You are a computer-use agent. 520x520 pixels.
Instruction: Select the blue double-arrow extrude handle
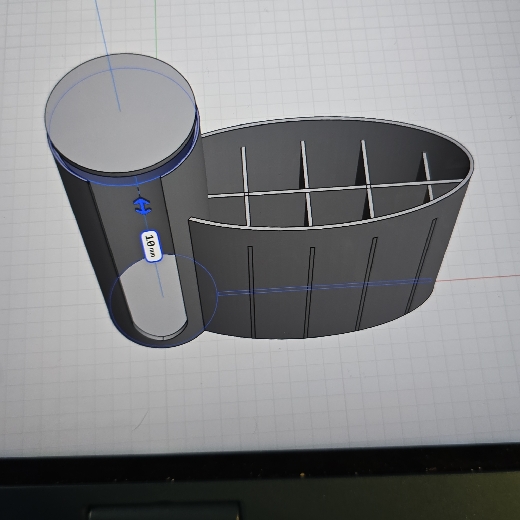tap(142, 206)
